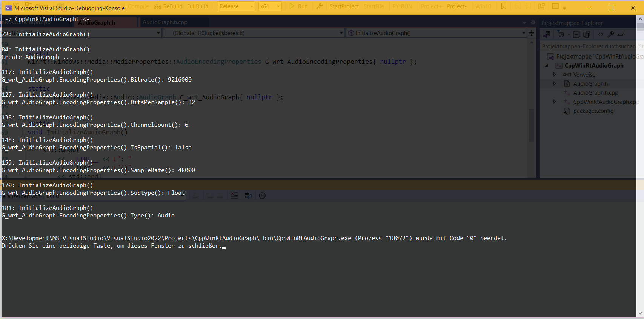Image resolution: width=644 pixels, height=319 pixels.
Task: Click the View Code angle brackets icon
Action: 601,34
